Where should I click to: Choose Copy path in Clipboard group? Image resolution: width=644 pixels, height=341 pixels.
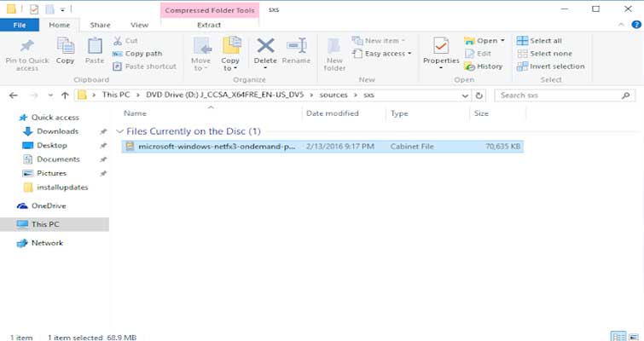138,54
